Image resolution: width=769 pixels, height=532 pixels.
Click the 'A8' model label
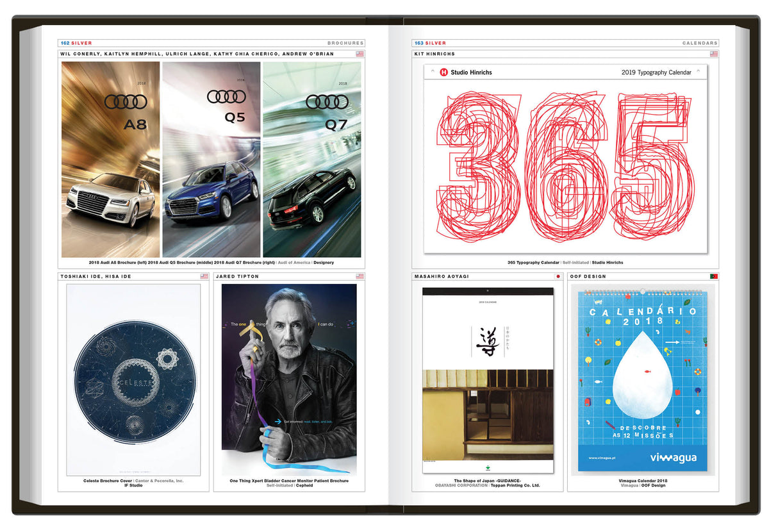[x=135, y=124]
